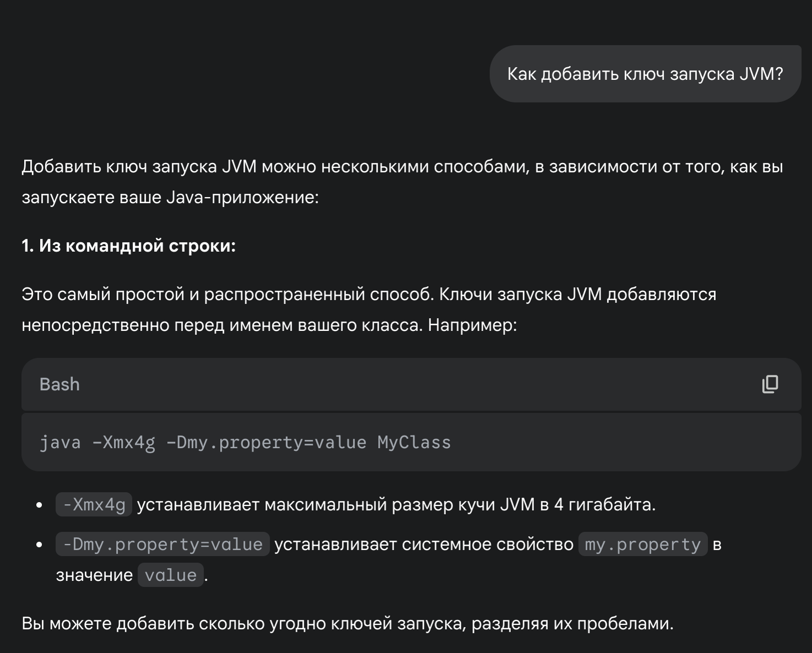Click the my.property inline code chip

coord(642,544)
